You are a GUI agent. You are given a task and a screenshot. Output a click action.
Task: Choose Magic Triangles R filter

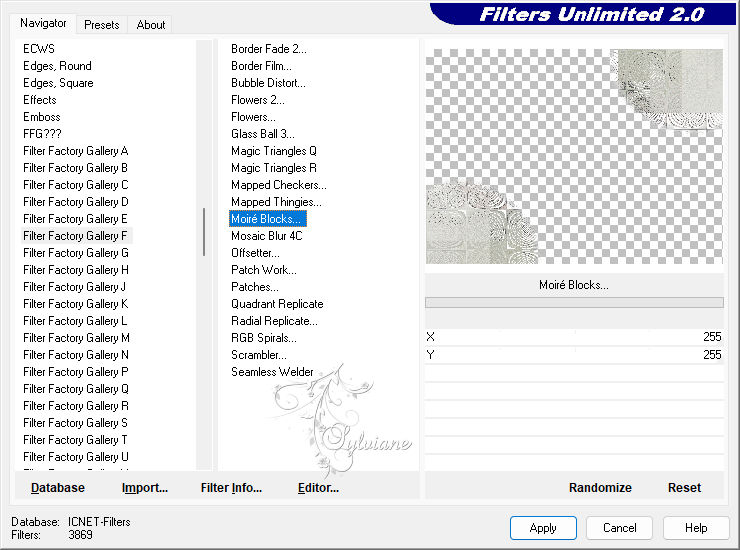click(x=274, y=168)
